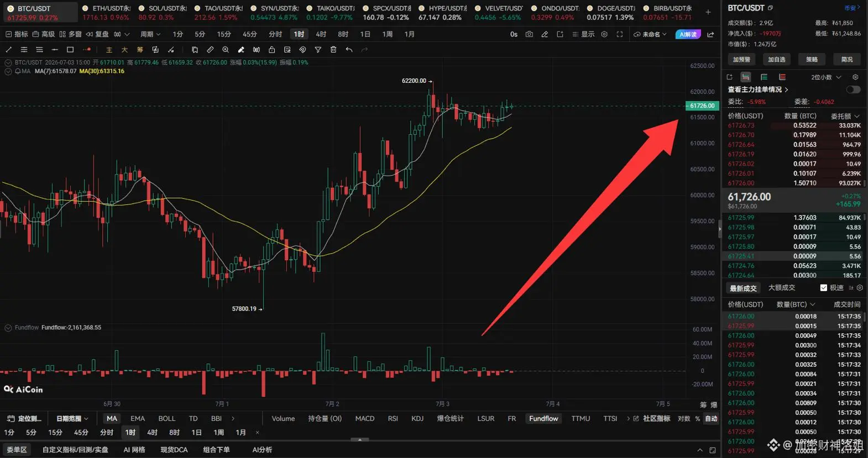Open the 简况 overview button

847,59
